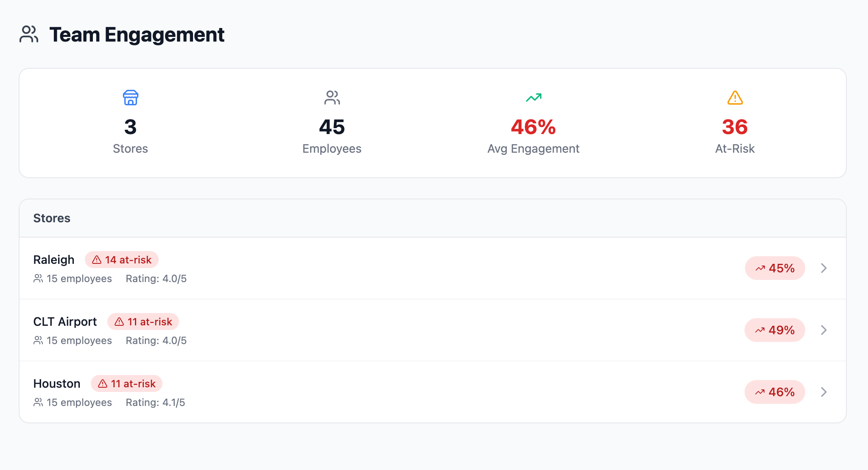Open the CLT Airport store name
868x470 pixels.
[65, 322]
